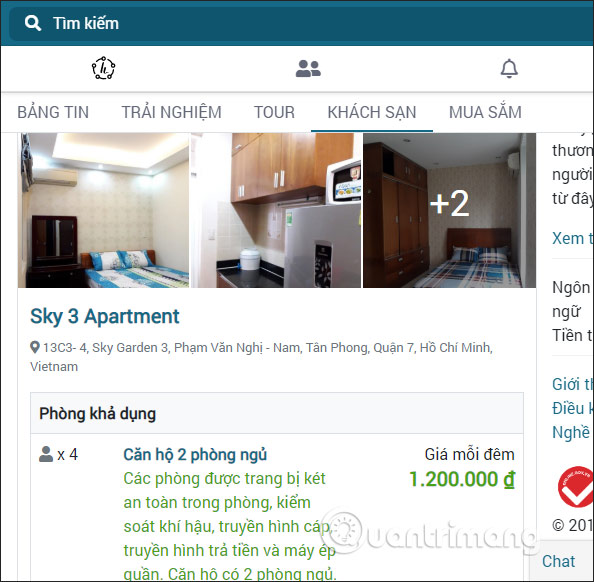
Task: Open the TOUR tab
Action: [x=274, y=112]
